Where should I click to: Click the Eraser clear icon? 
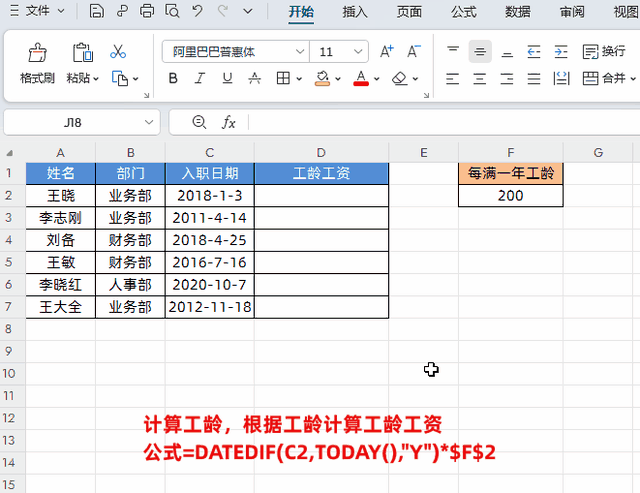pyautogui.click(x=400, y=78)
